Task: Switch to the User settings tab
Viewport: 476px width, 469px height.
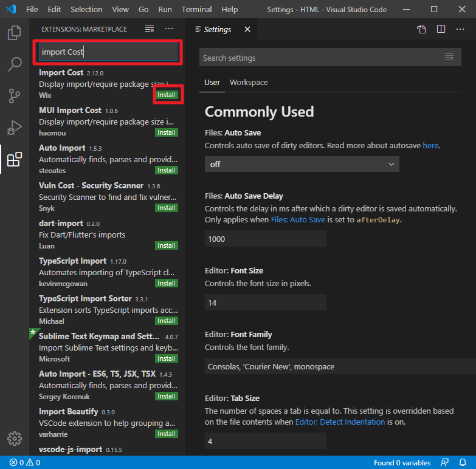Action: coord(212,83)
